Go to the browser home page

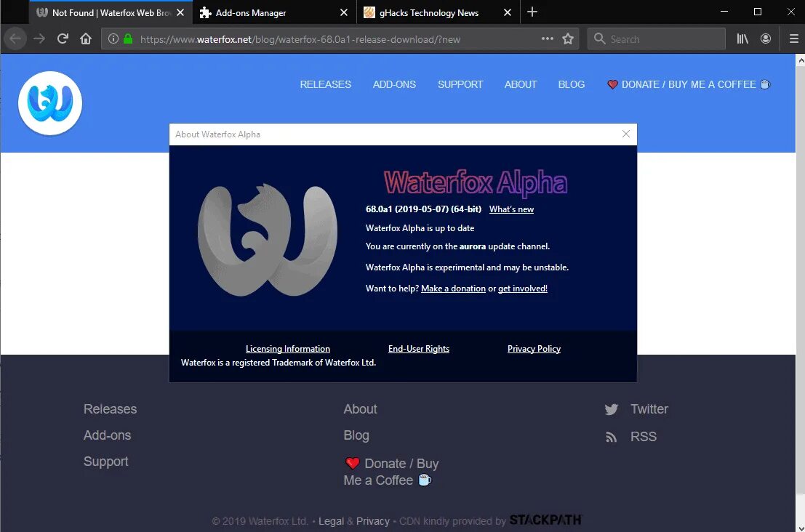pyautogui.click(x=86, y=39)
